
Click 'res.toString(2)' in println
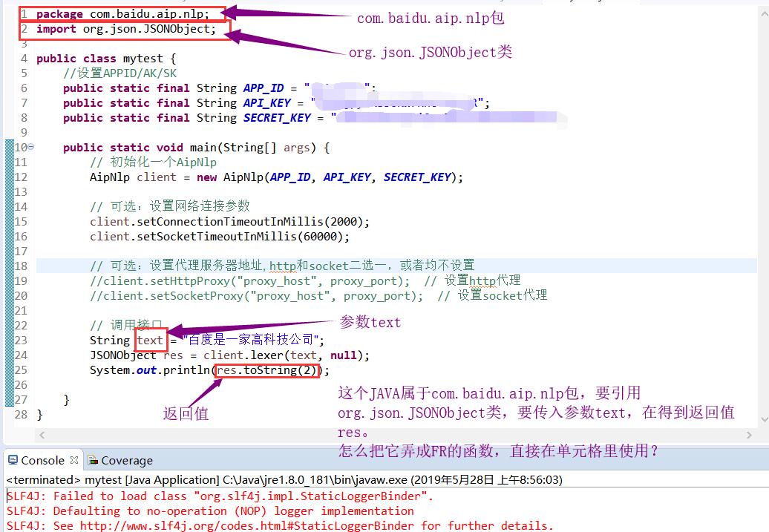pos(267,370)
